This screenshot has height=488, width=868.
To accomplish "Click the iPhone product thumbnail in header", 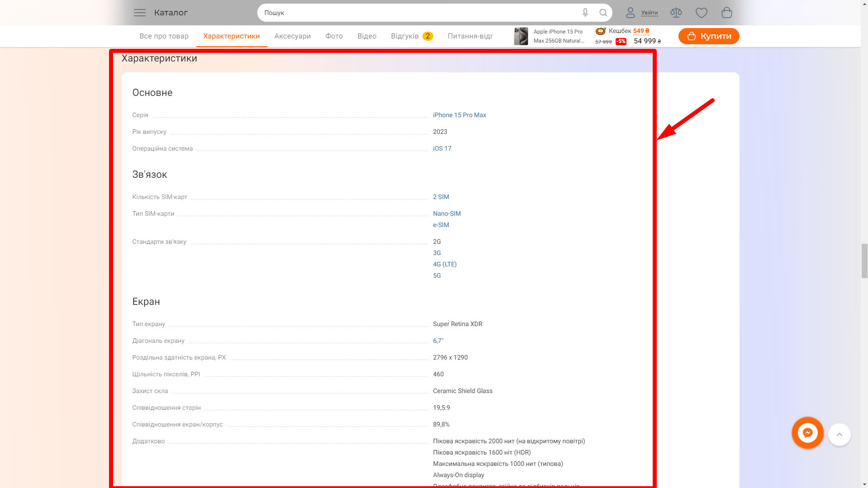I will (x=521, y=36).
